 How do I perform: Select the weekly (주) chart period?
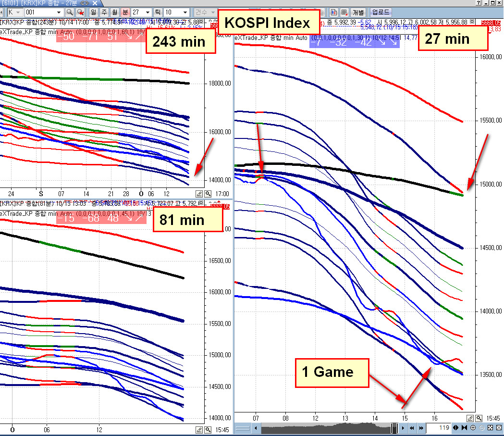coord(104,12)
